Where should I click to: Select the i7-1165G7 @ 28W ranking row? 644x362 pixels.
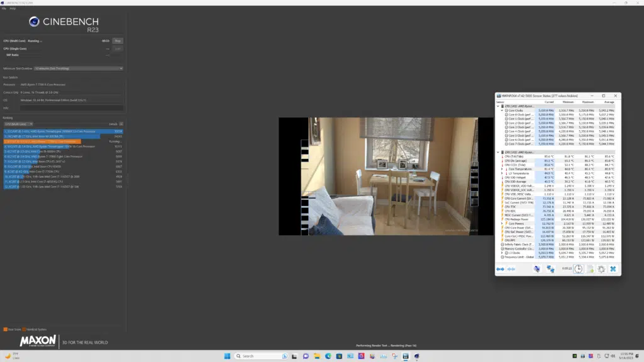pyautogui.click(x=64, y=177)
